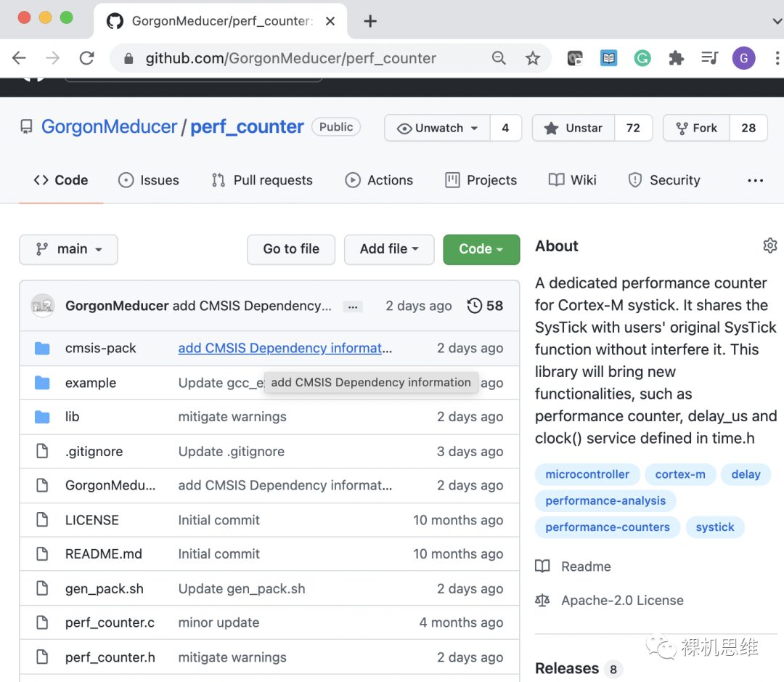Open the Projects tab
Image resolution: width=784 pixels, height=682 pixels.
(x=481, y=180)
